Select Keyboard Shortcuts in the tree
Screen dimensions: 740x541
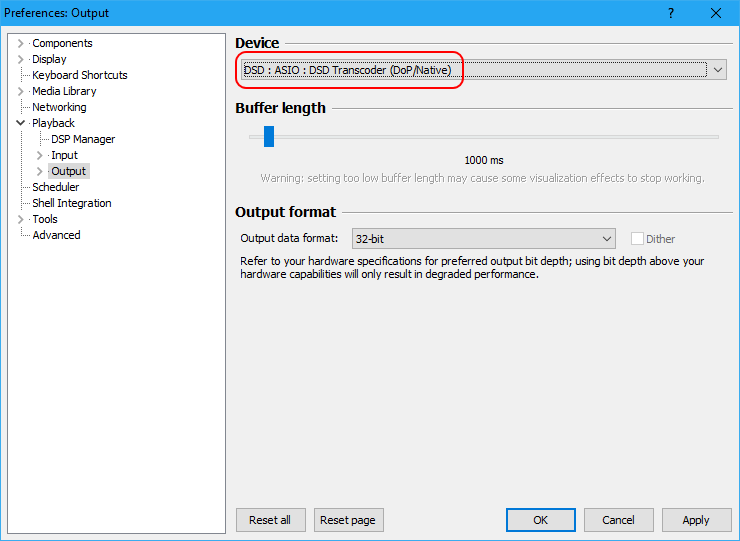point(80,75)
